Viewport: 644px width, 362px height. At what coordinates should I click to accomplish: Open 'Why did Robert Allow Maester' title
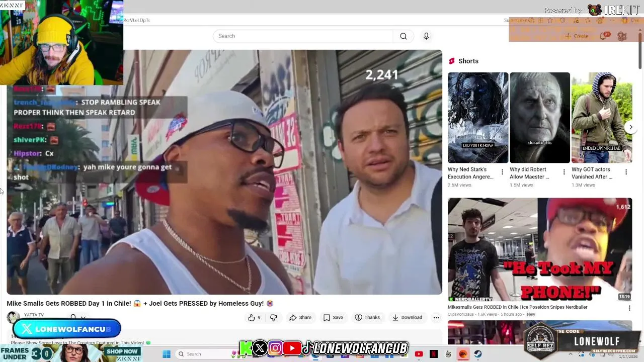click(x=529, y=173)
